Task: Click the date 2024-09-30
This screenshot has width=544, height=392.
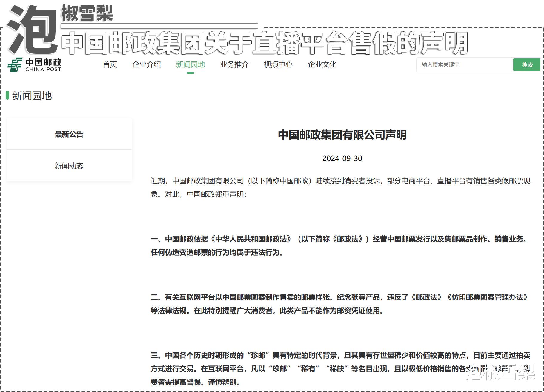Action: tap(342, 158)
